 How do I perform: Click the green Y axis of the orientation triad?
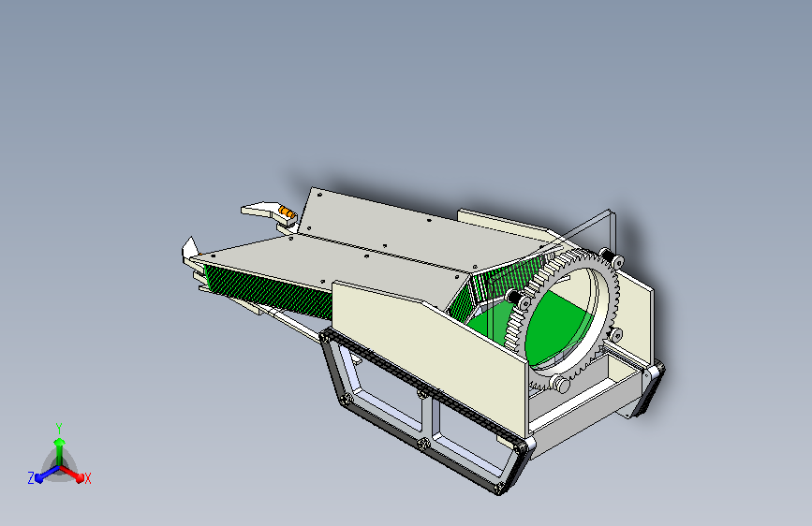pos(59,451)
